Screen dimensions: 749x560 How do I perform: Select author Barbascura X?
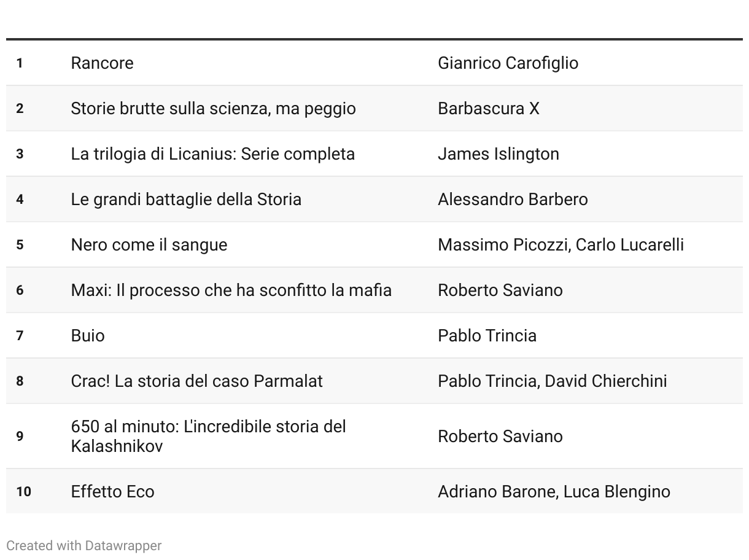tap(488, 108)
